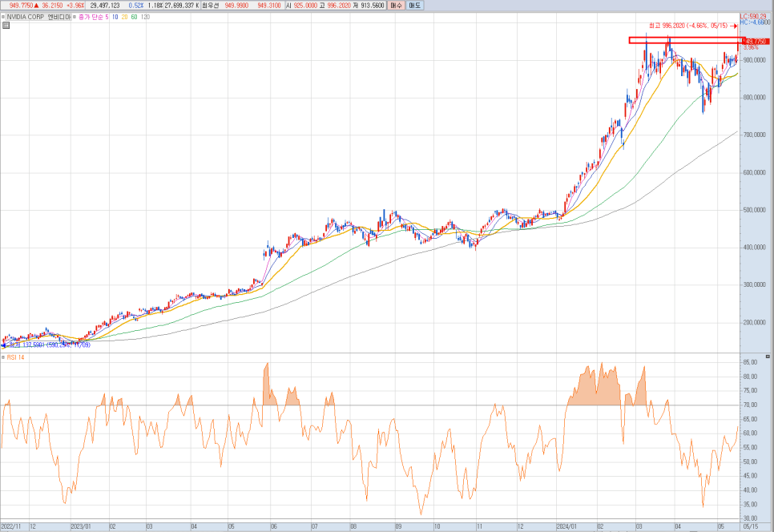Toggle the NVIDIA CORP series marker square
Viewport: 774px width, 532px height.
[x=3, y=17]
